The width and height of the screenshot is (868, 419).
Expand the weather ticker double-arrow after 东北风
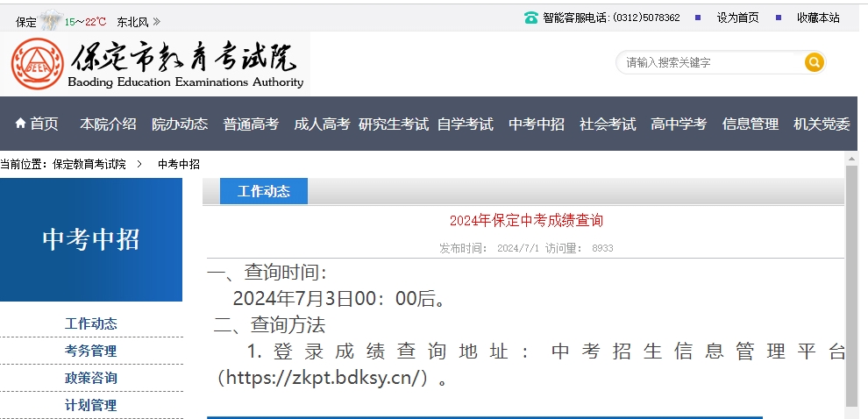(x=157, y=22)
